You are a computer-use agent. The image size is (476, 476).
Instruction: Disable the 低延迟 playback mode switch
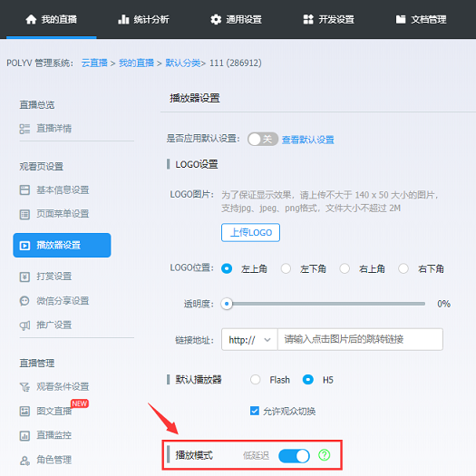[x=294, y=456]
